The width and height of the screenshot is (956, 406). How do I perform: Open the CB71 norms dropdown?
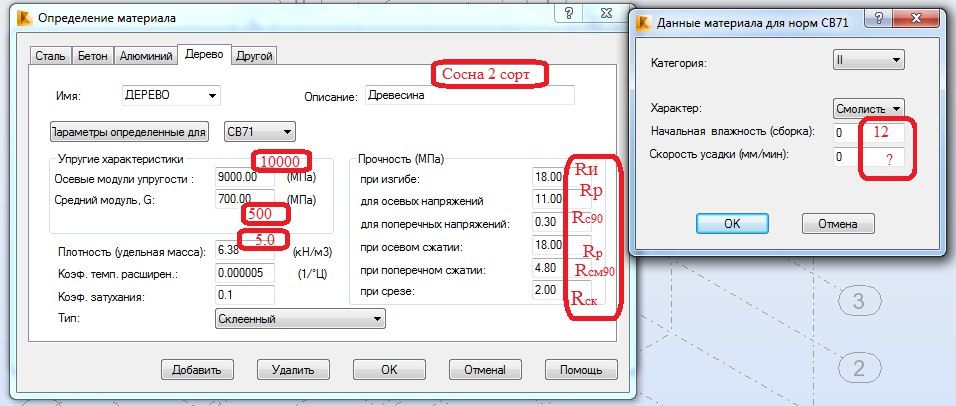tap(260, 131)
